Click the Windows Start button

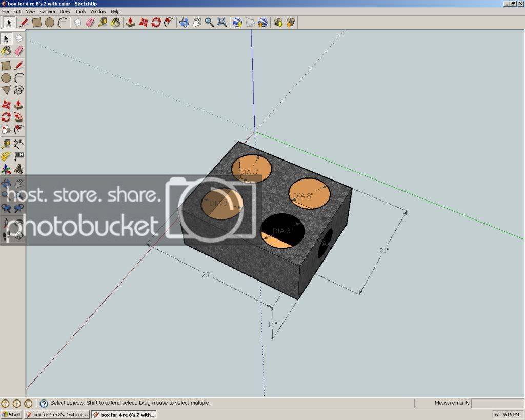11,415
